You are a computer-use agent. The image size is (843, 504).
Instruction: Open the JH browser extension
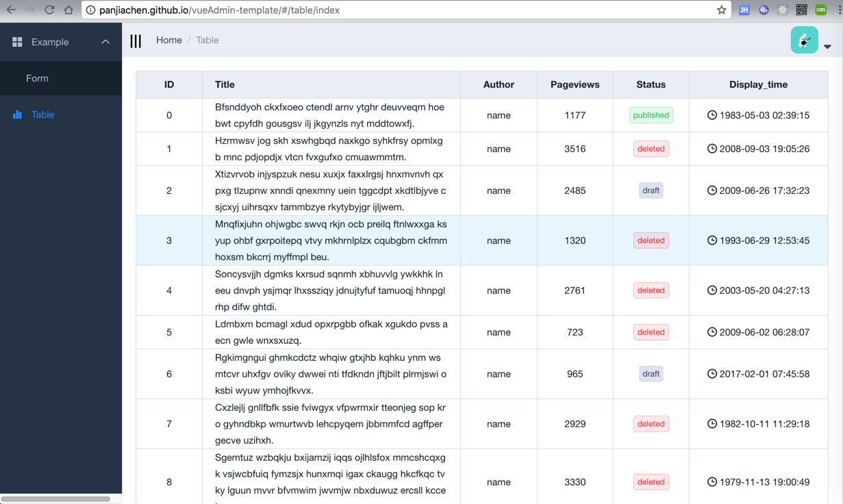(744, 10)
